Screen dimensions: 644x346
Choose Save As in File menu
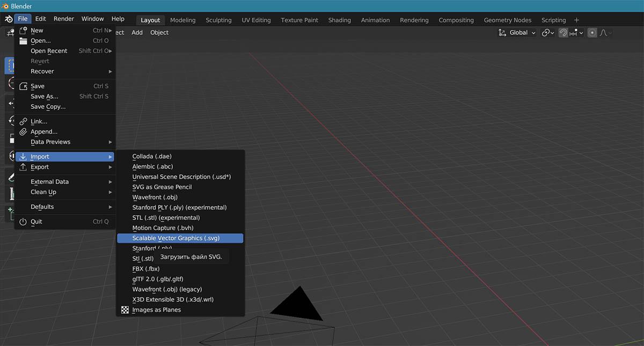click(65, 97)
